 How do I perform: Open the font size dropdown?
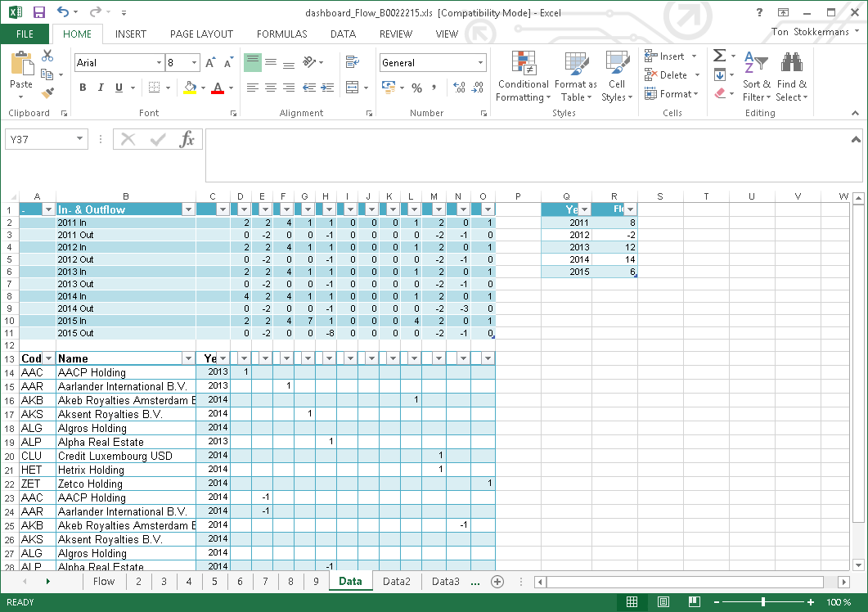click(194, 62)
